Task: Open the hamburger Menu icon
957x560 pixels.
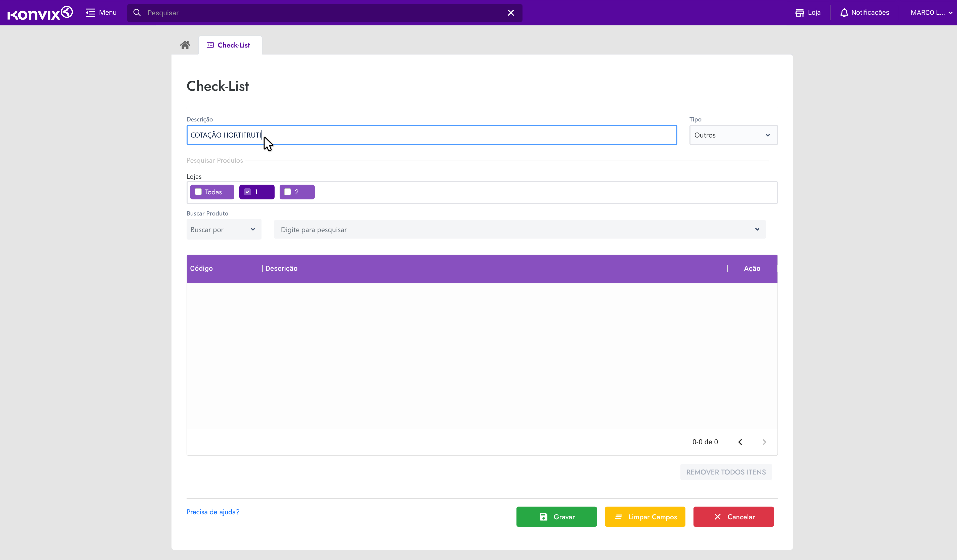Action: (90, 13)
